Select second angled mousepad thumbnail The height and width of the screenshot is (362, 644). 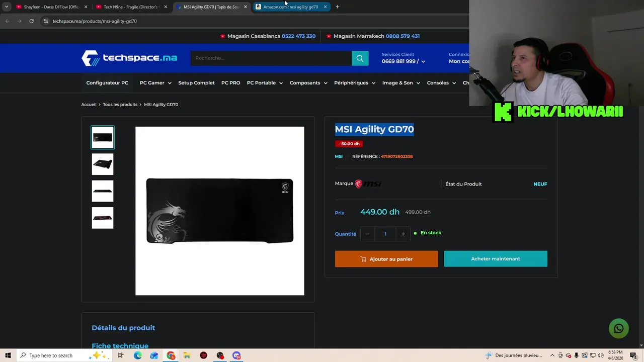tap(103, 164)
